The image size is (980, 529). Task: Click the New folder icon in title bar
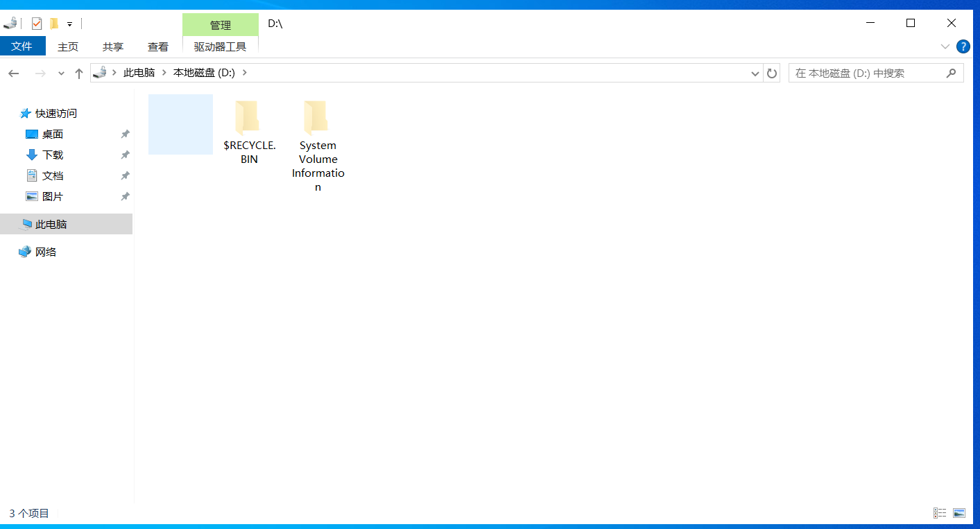click(53, 24)
